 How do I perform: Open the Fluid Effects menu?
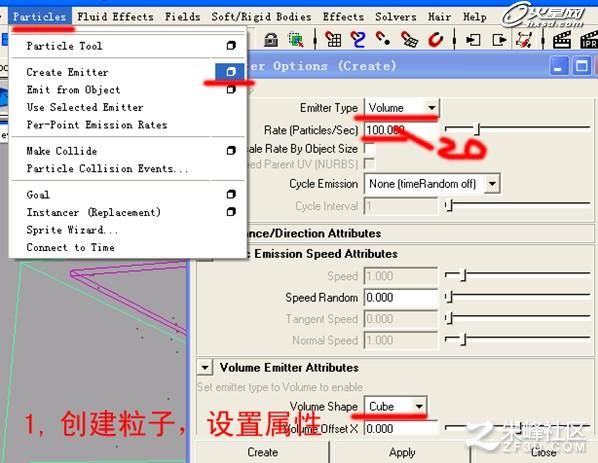[115, 17]
